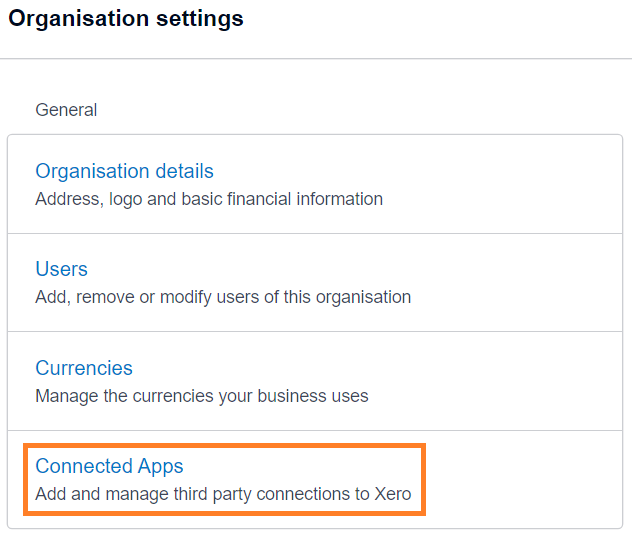Screen dimensions: 632x538
Task: Open the Users settings link
Action: [61, 269]
